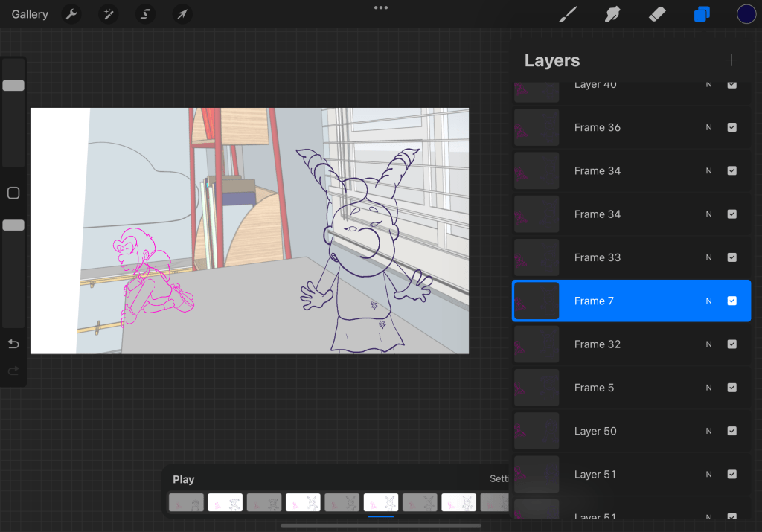The image size is (762, 532).
Task: Add a new layer with plus icon
Action: [731, 60]
